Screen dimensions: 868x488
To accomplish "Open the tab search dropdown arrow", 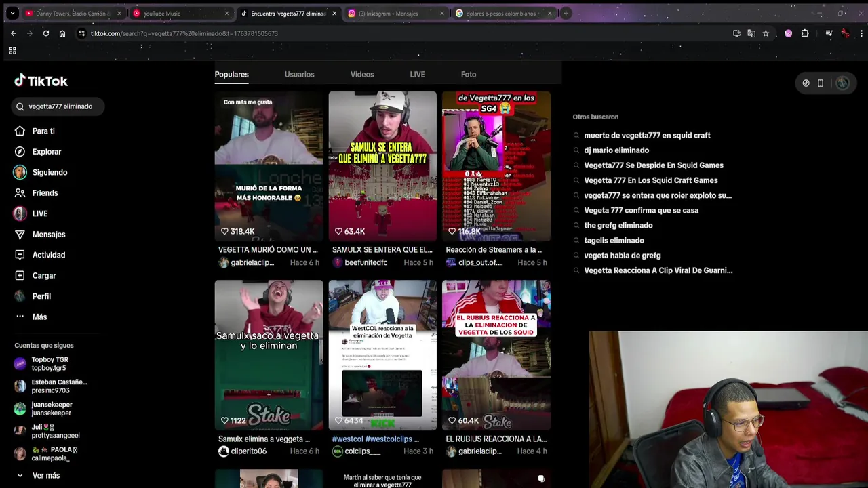I will [12, 13].
